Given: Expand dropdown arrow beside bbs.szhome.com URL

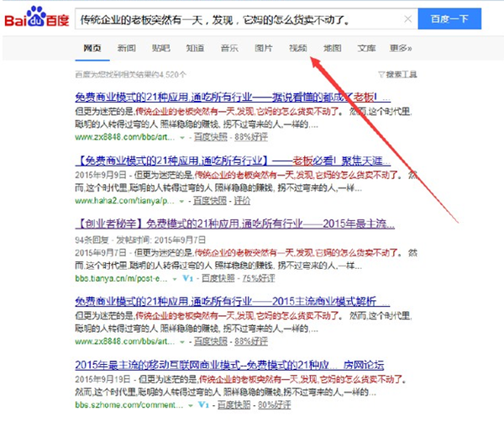Looking at the screenshot, I should (x=191, y=405).
